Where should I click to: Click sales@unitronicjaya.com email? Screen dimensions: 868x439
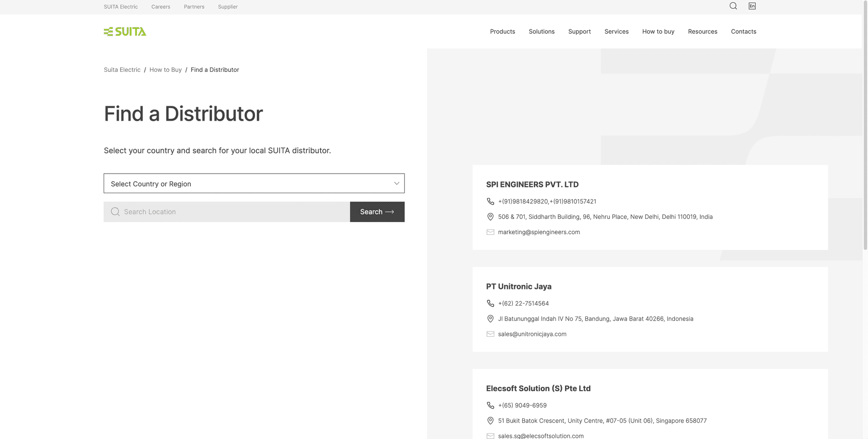click(x=532, y=334)
